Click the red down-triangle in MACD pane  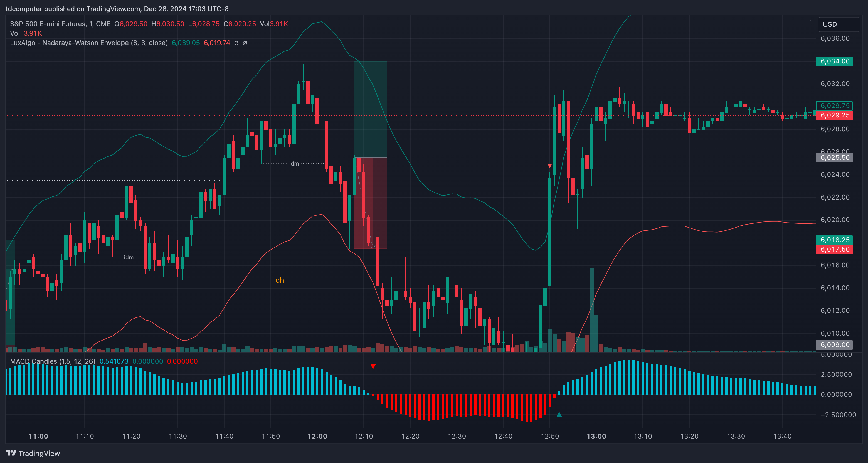(x=373, y=366)
